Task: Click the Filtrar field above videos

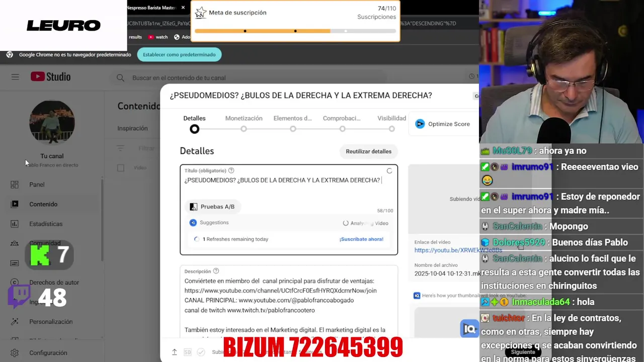Action: [146, 148]
